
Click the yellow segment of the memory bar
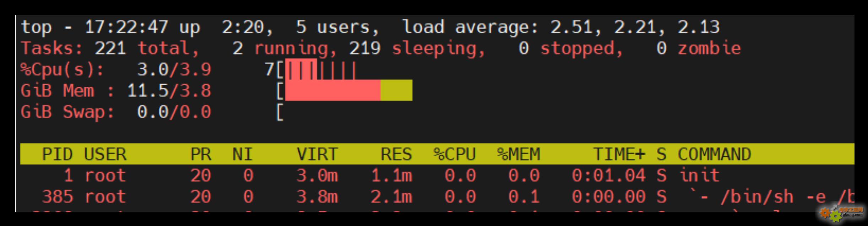click(396, 90)
